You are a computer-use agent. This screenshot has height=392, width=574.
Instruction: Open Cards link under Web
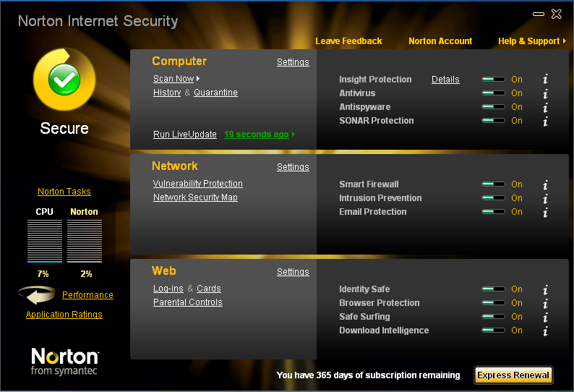209,289
